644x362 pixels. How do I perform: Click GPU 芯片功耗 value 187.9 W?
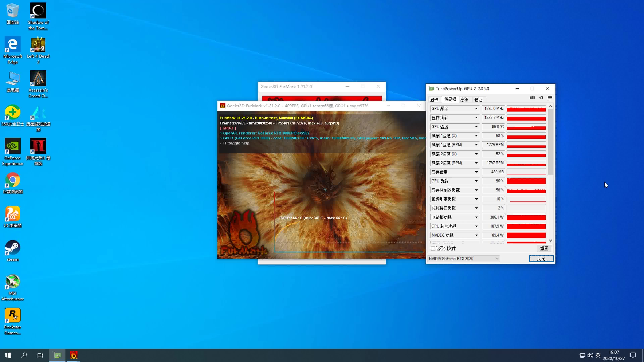pos(493,226)
